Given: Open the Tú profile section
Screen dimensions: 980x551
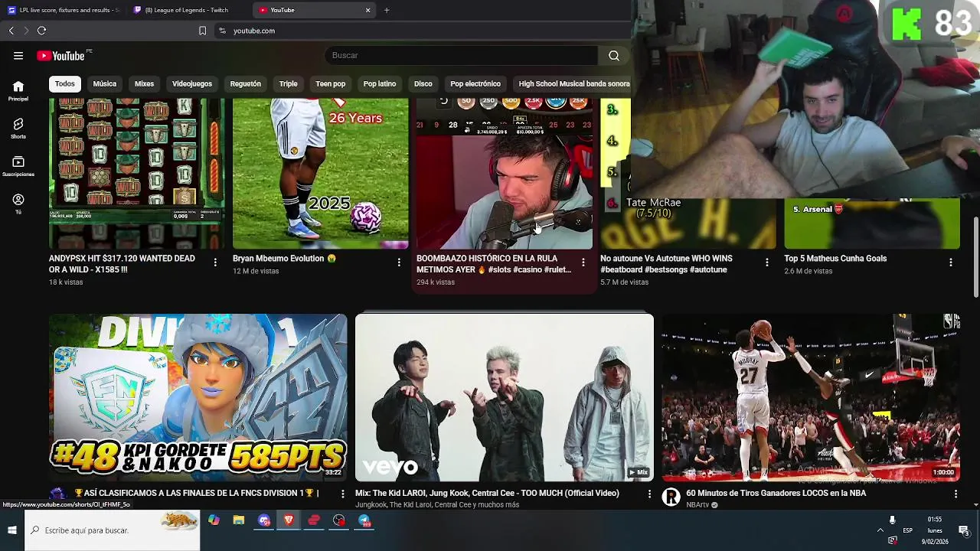Looking at the screenshot, I should (x=18, y=204).
